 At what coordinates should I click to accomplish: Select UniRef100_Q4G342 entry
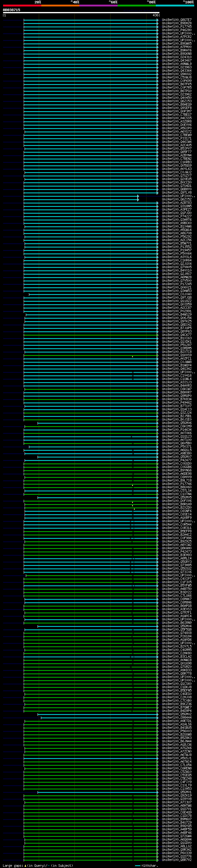[x=176, y=369]
